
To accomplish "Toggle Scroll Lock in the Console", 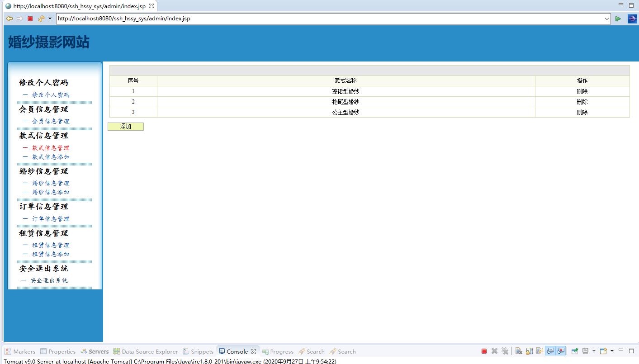I will pyautogui.click(x=529, y=351).
